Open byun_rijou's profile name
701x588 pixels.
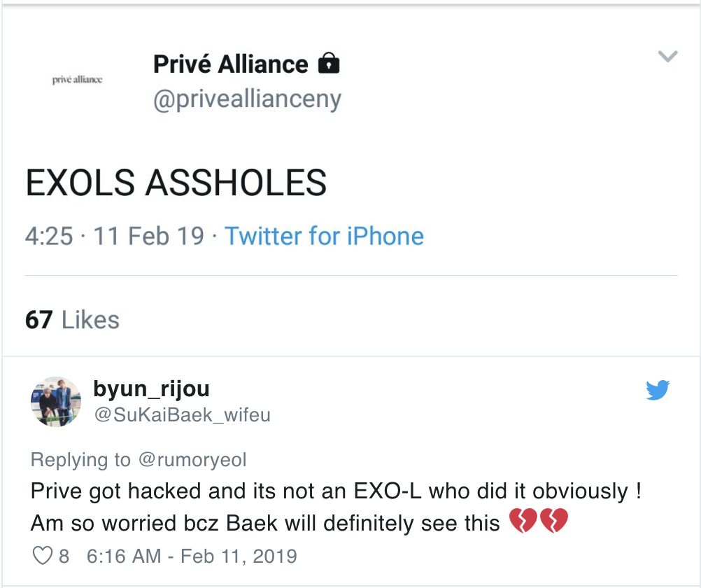pyautogui.click(x=150, y=388)
